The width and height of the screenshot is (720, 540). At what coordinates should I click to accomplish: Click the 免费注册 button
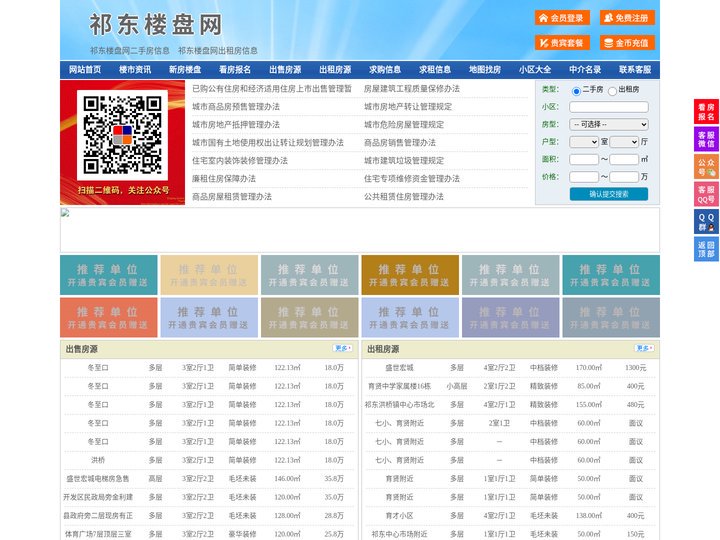pos(627,18)
